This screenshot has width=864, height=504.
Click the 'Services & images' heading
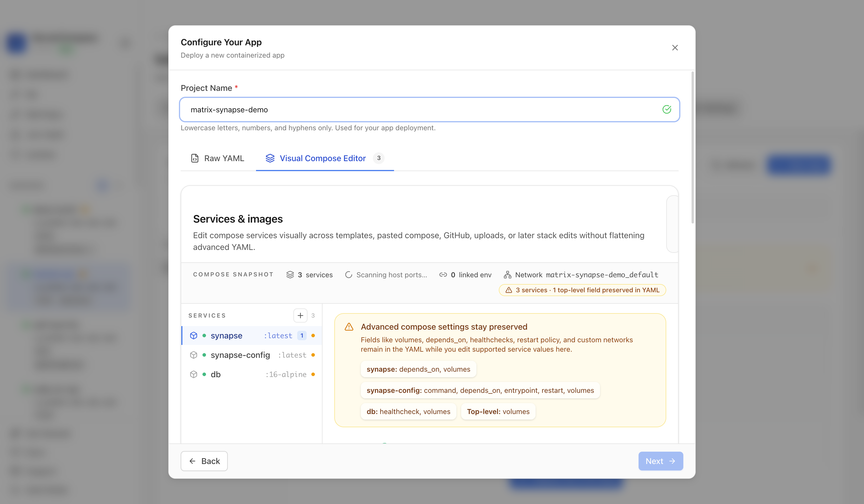[x=237, y=218]
